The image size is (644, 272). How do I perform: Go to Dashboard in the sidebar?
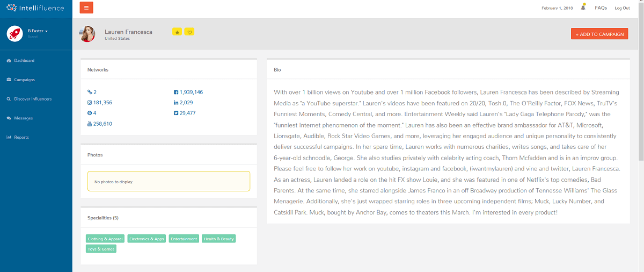point(20,61)
